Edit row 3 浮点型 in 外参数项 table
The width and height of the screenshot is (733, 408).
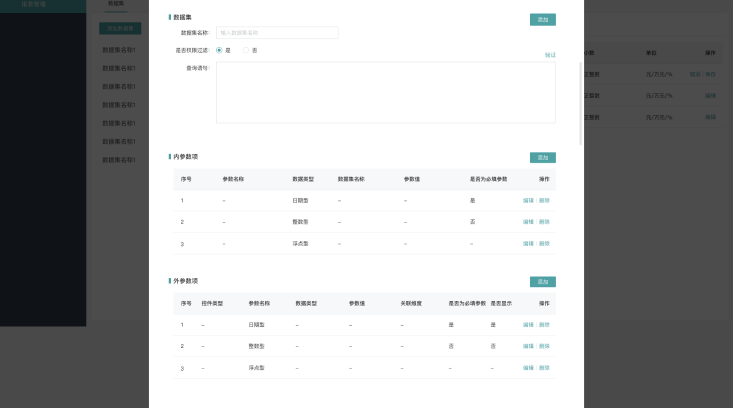tap(528, 369)
